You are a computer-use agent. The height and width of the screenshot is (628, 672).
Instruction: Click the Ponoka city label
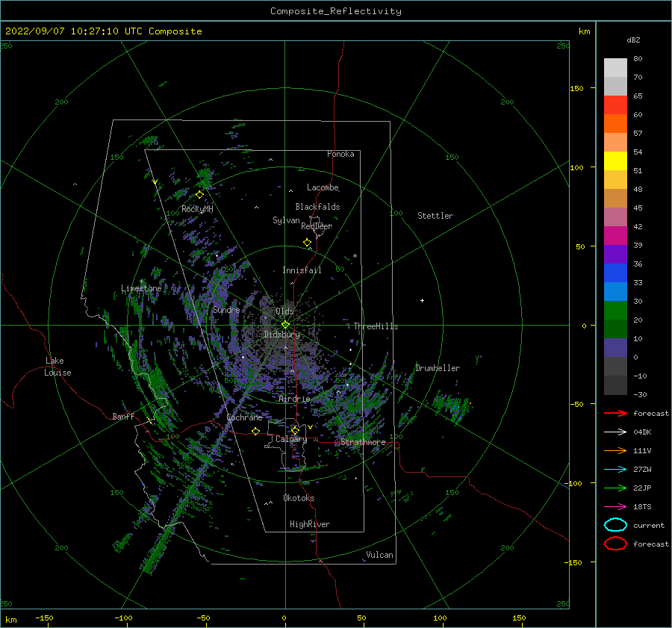340,154
